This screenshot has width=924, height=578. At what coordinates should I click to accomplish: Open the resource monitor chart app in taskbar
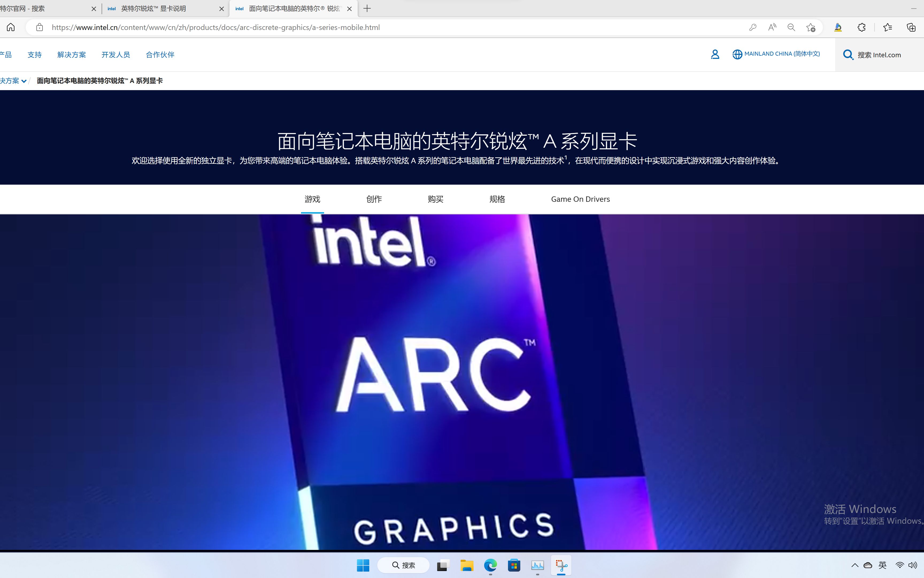coord(538,565)
